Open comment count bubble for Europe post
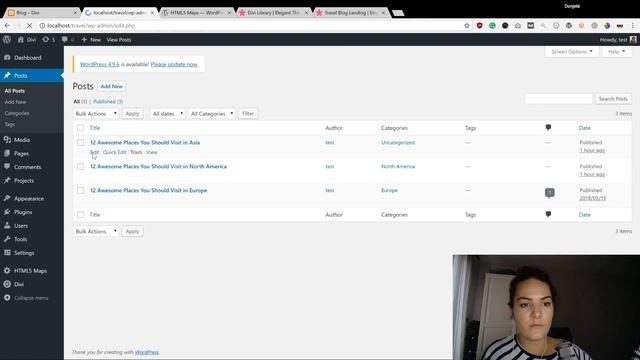 (549, 193)
